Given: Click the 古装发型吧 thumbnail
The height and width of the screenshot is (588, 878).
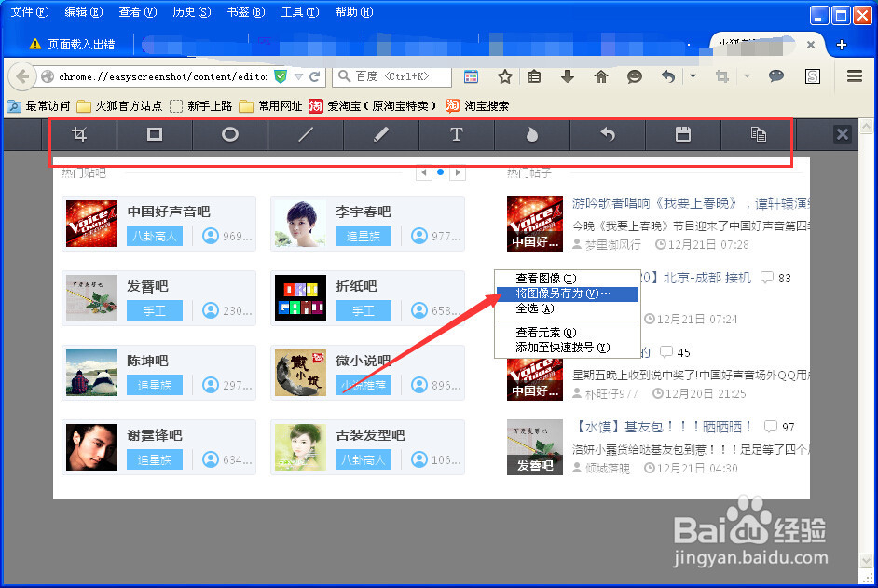Looking at the screenshot, I should 300,447.
